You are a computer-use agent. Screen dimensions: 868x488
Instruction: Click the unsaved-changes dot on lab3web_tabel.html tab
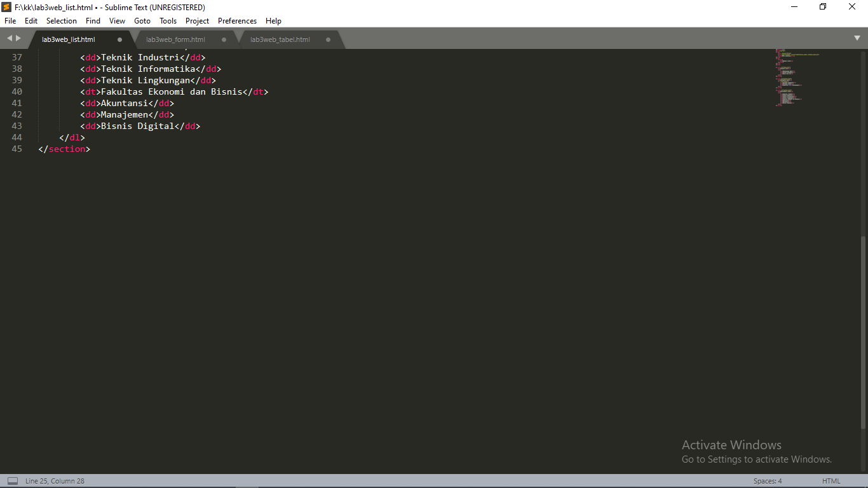coord(328,39)
